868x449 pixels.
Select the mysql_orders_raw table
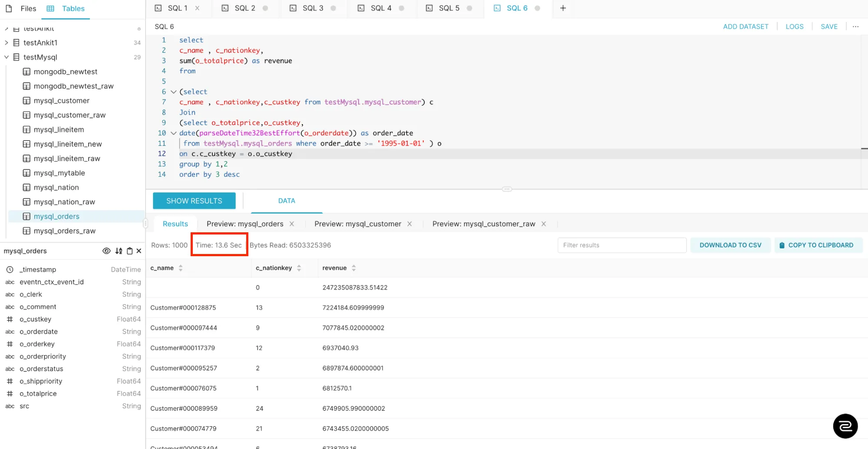(64, 231)
